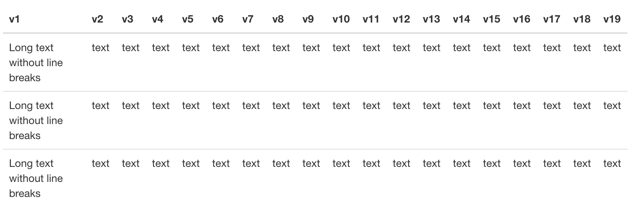The width and height of the screenshot is (644, 221).
Task: Click second row text cell under v7
Action: 251,106
